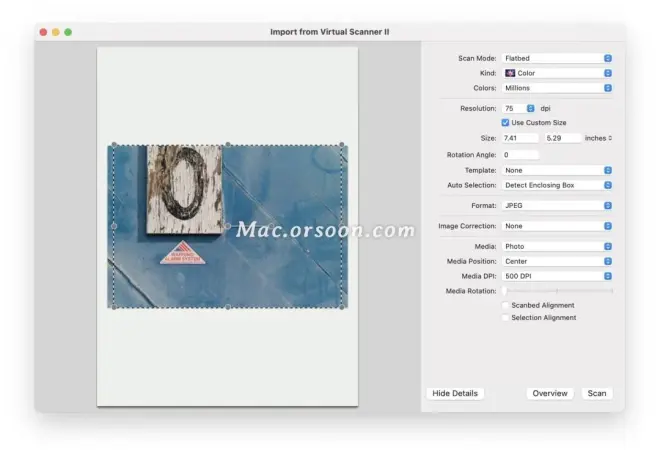Open the Auto Selection dropdown
The height and width of the screenshot is (458, 660).
tap(557, 185)
